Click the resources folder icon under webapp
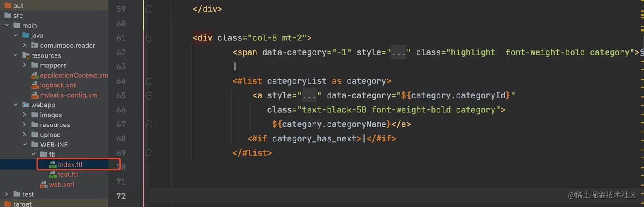 35,125
